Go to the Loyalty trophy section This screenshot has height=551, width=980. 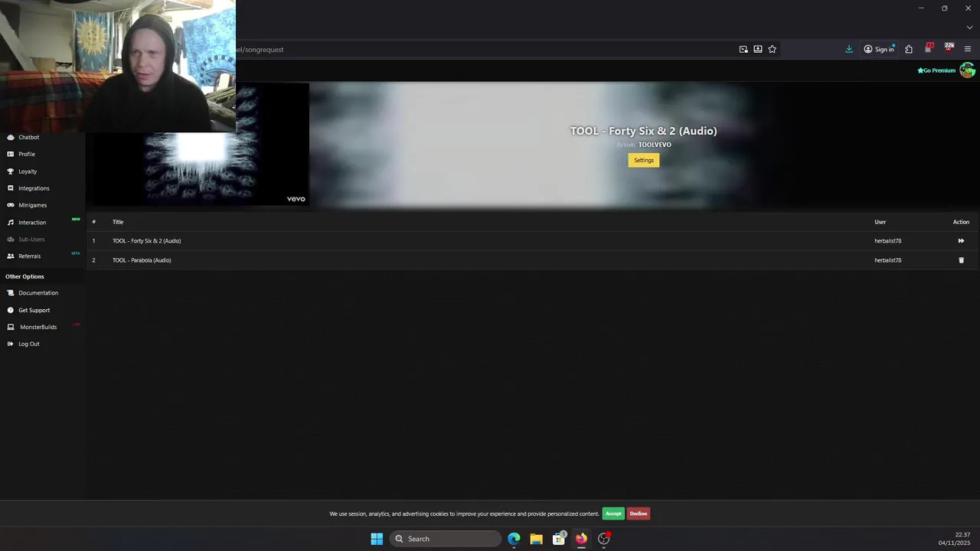coord(27,171)
